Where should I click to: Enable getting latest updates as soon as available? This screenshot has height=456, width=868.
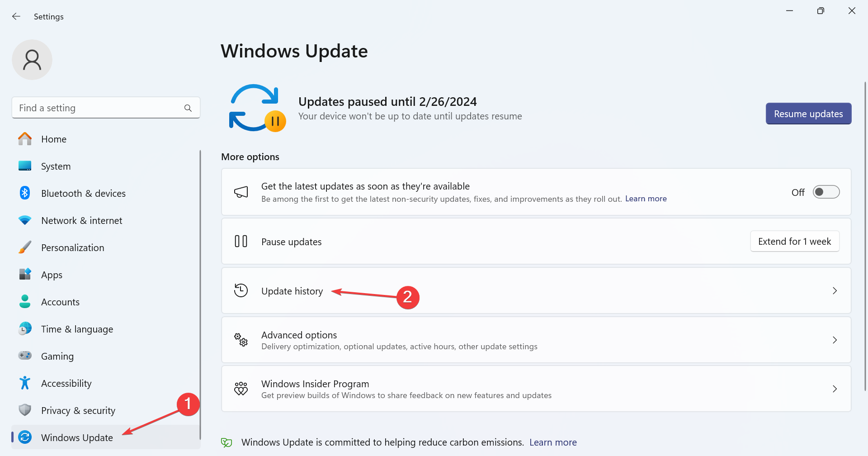pos(826,192)
